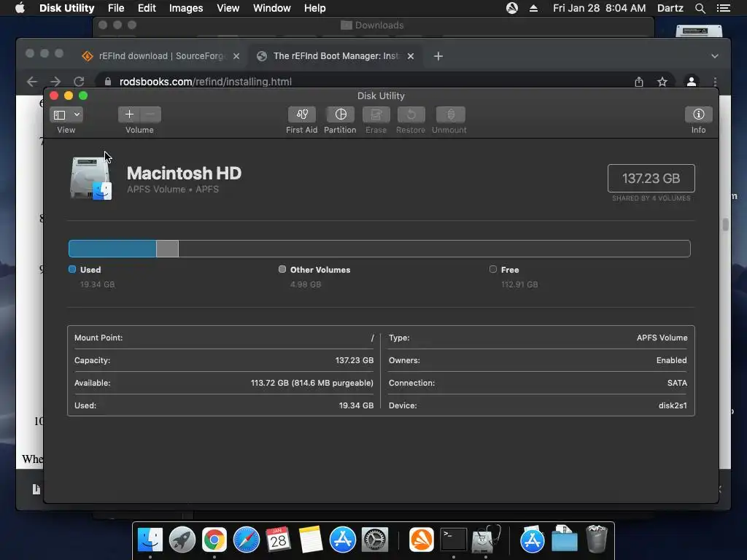The width and height of the screenshot is (747, 560).
Task: Expand the View dropdown chevron
Action: pyautogui.click(x=77, y=114)
